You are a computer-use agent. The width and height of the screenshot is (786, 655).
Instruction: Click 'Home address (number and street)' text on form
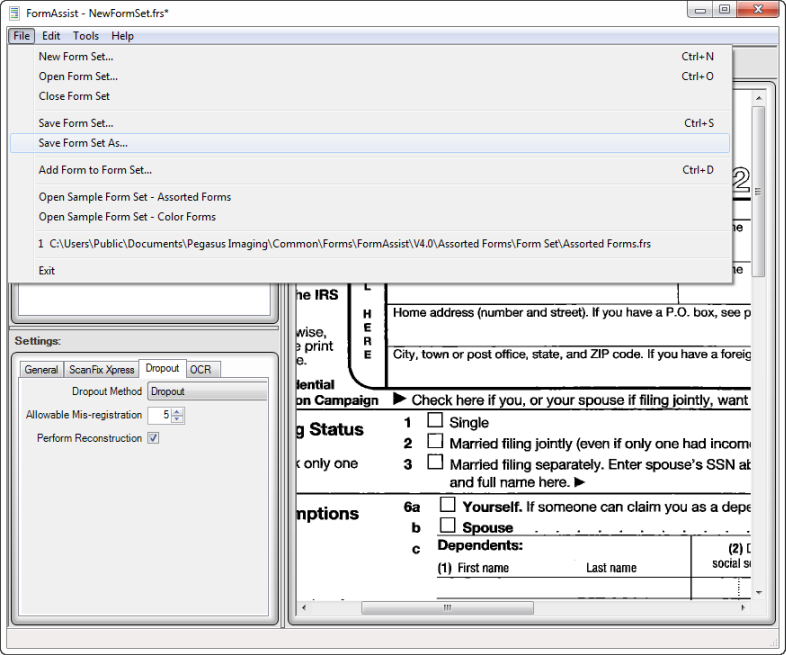[490, 313]
